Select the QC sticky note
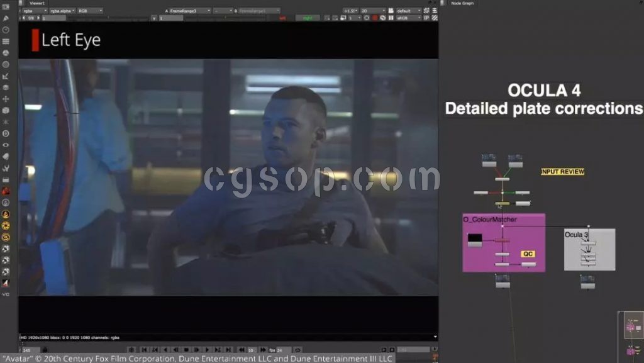Screen dimensions: 644x363 pos(528,254)
